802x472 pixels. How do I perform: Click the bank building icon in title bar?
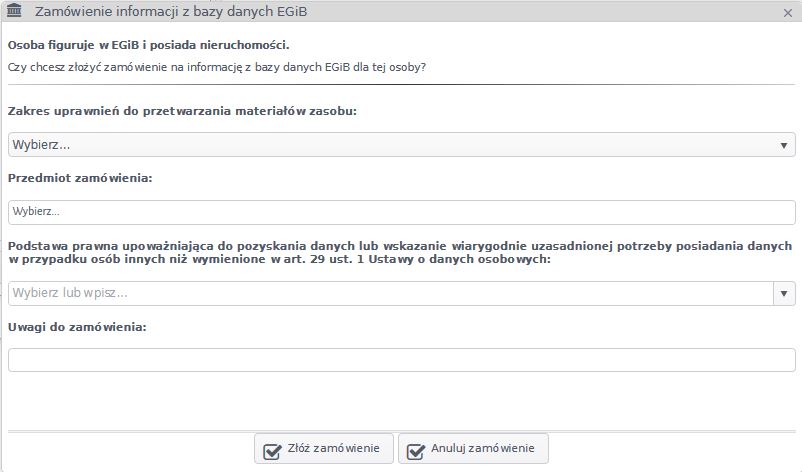pos(14,11)
